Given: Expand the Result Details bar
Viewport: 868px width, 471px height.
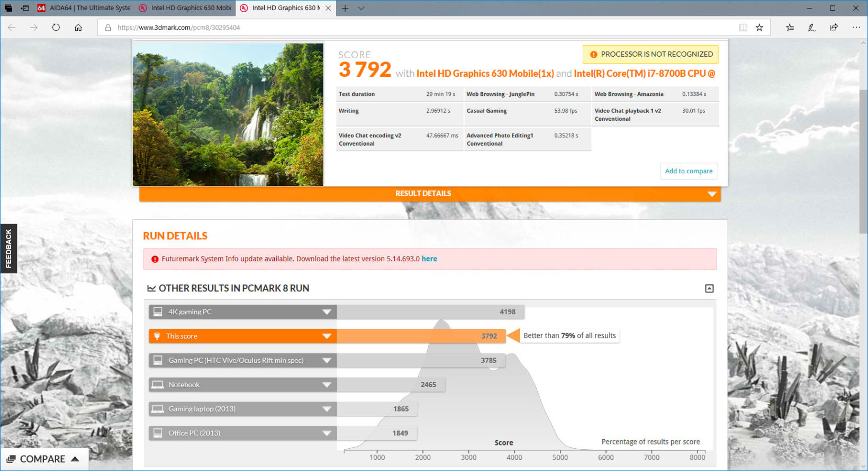Looking at the screenshot, I should click(x=430, y=194).
